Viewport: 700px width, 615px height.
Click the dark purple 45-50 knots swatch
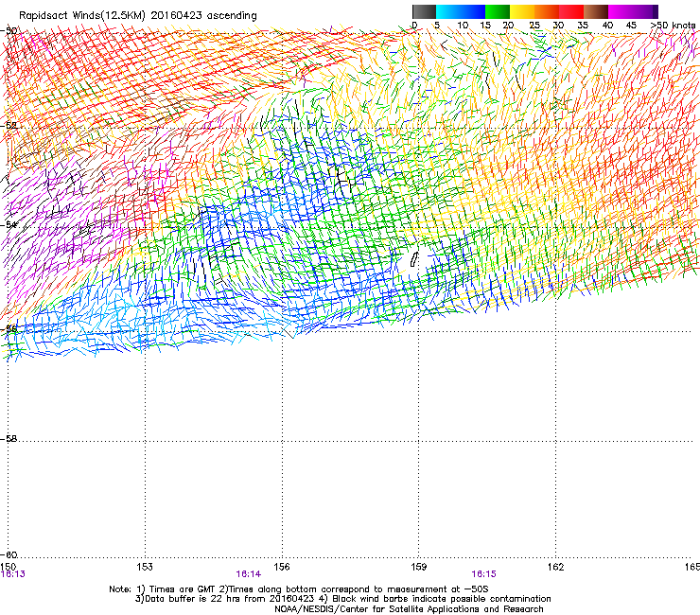tap(645, 11)
